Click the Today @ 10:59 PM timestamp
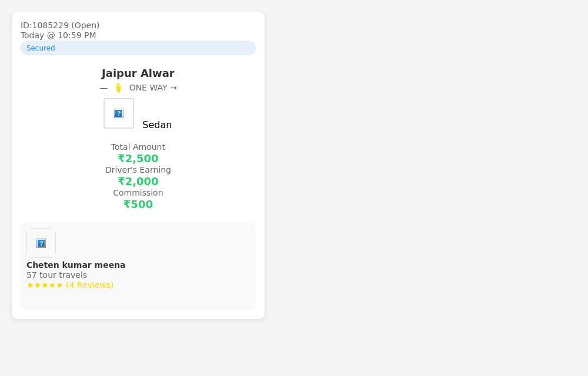The image size is (588, 376). pyautogui.click(x=58, y=35)
